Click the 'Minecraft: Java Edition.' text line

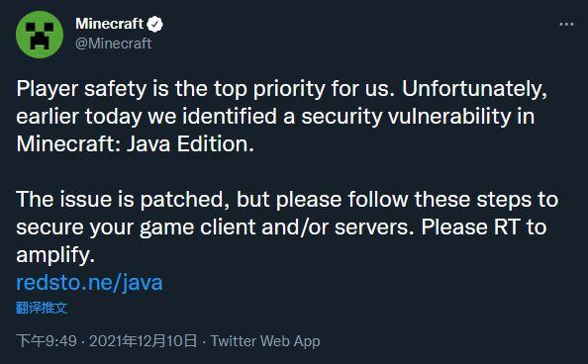pos(135,144)
